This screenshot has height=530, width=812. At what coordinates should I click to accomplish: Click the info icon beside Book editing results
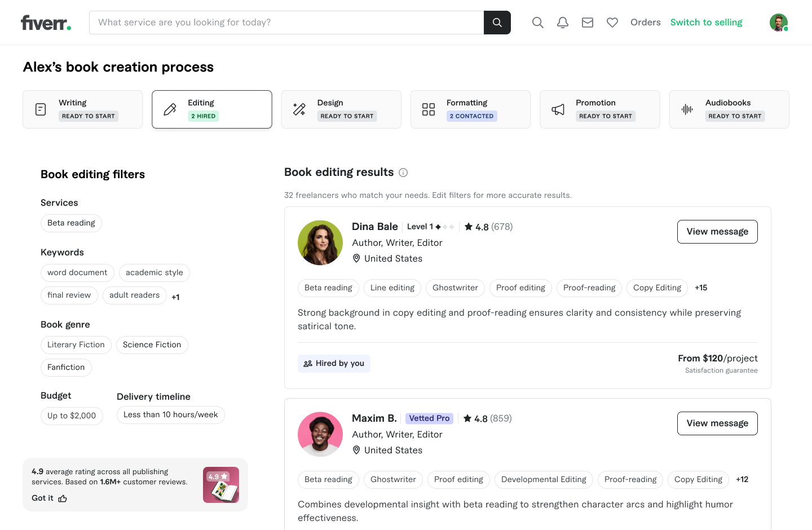[403, 173]
